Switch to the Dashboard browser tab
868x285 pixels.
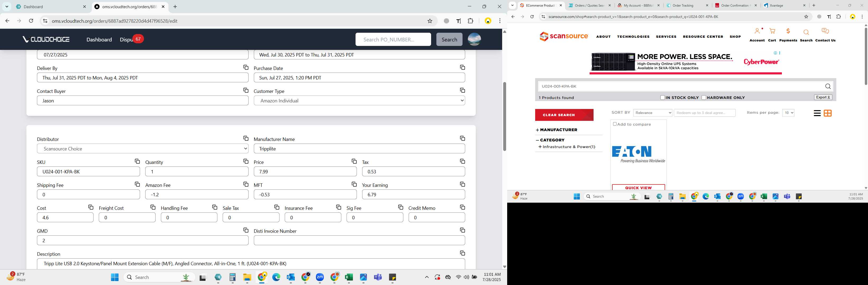(x=51, y=7)
